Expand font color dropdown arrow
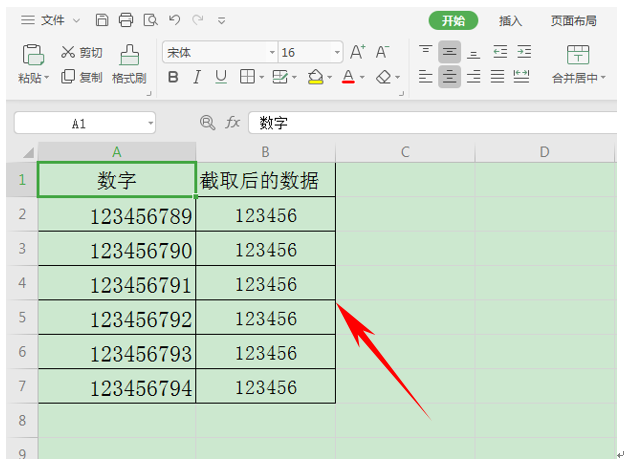The width and height of the screenshot is (626, 462). 362,77
